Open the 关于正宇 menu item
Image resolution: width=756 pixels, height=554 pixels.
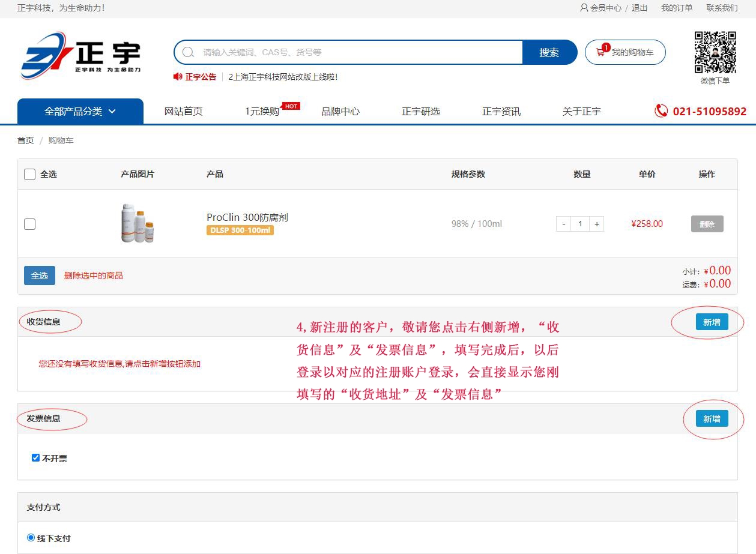pyautogui.click(x=582, y=112)
